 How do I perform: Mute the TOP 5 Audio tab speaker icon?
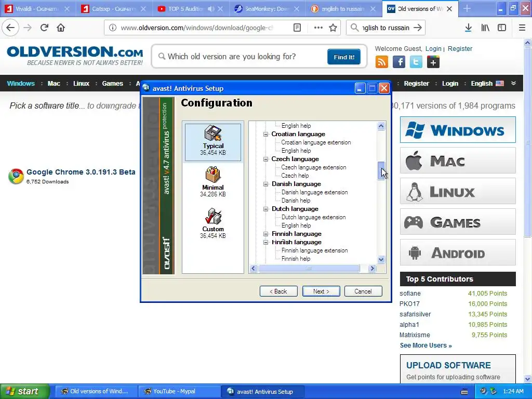(x=211, y=9)
